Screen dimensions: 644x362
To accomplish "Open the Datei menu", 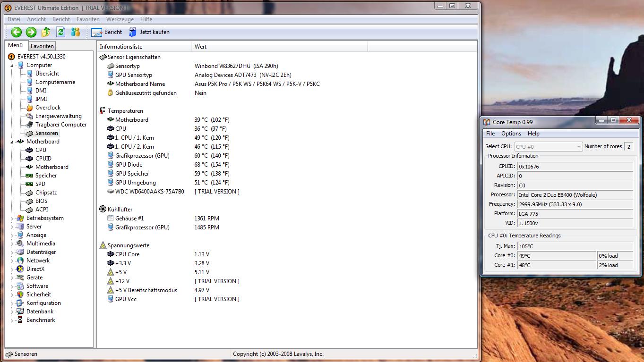I will pos(14,19).
